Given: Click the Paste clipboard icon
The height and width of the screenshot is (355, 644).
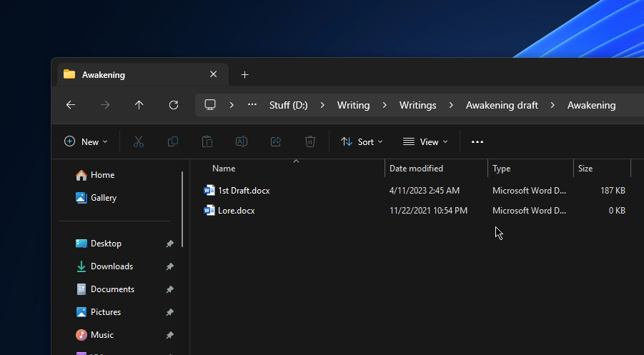Looking at the screenshot, I should pyautogui.click(x=207, y=141).
